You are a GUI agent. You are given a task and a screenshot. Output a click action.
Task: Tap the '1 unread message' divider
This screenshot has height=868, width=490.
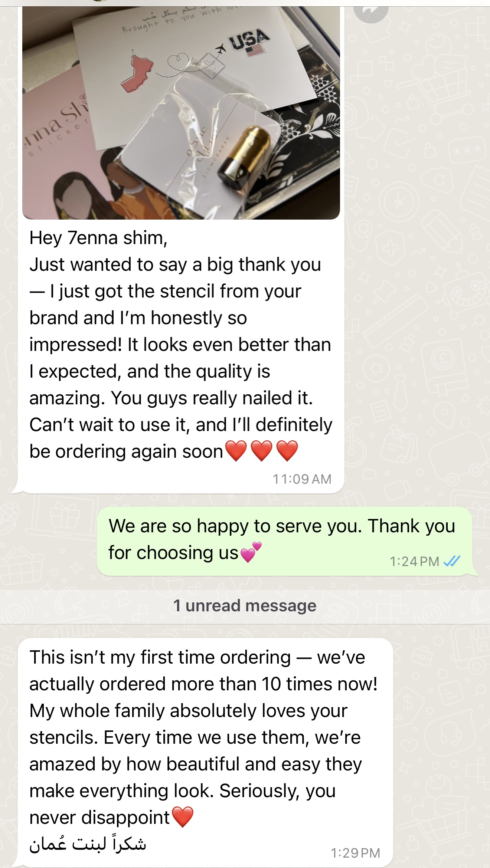tap(245, 606)
